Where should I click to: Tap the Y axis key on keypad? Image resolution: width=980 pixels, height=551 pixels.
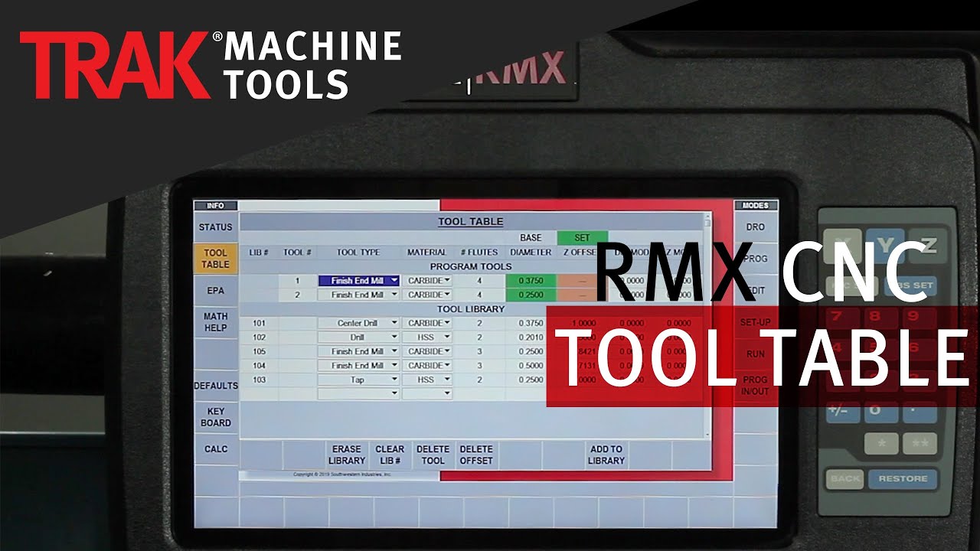(x=886, y=246)
